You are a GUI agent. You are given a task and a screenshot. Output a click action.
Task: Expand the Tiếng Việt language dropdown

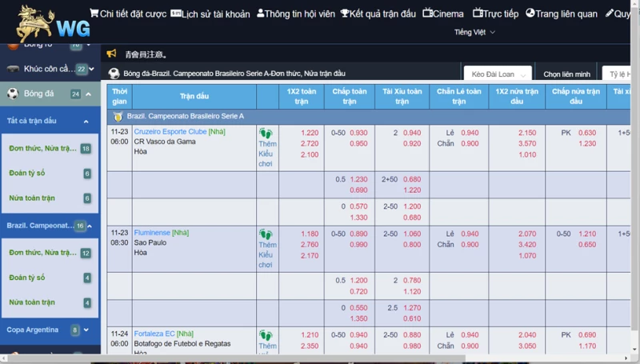(474, 32)
